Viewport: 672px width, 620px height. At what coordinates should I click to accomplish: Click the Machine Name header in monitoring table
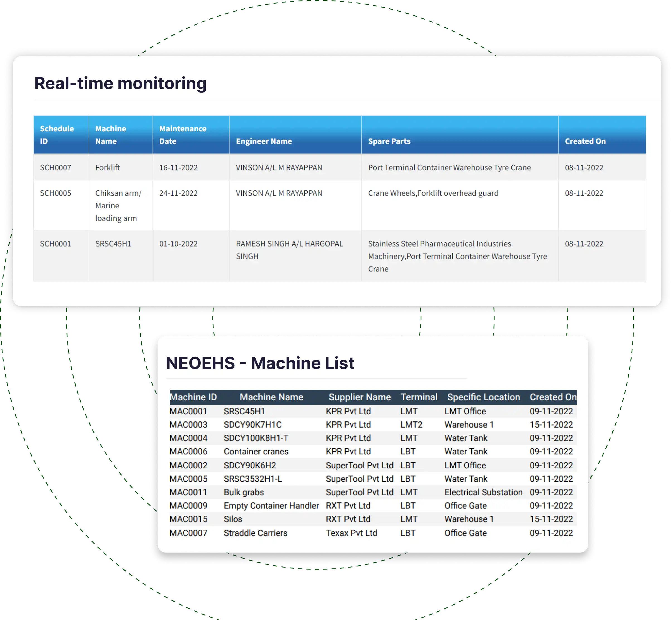(x=121, y=135)
